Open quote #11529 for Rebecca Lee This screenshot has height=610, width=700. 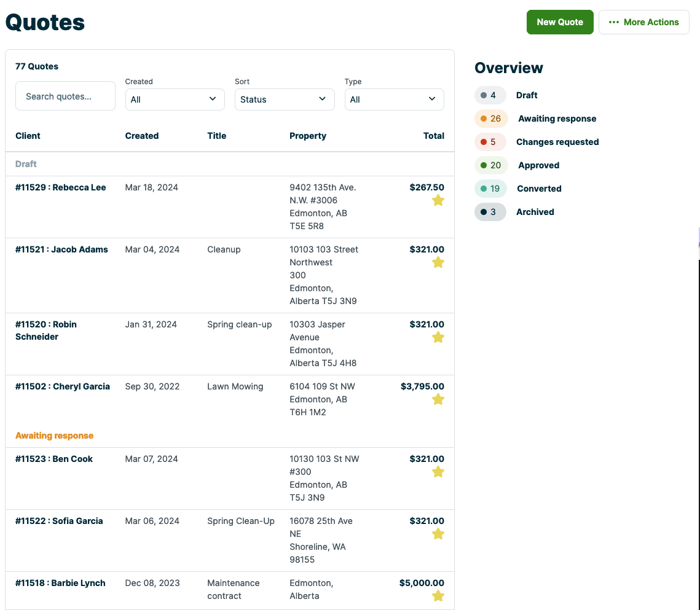point(61,187)
